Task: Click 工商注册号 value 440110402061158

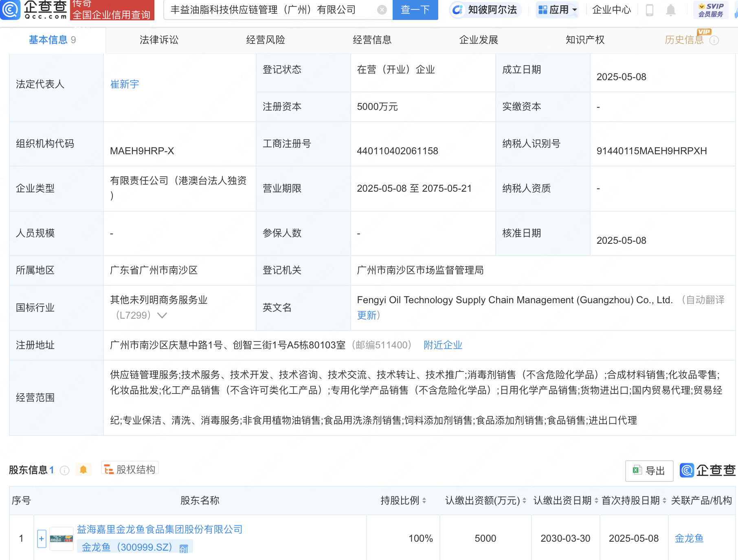Action: click(x=398, y=151)
